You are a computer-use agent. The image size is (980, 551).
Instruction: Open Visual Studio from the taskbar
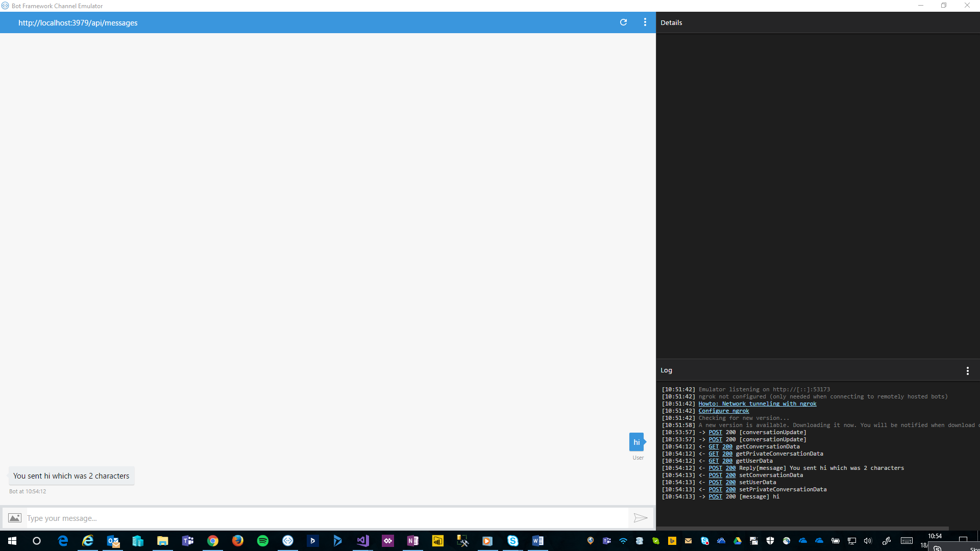[x=363, y=541]
